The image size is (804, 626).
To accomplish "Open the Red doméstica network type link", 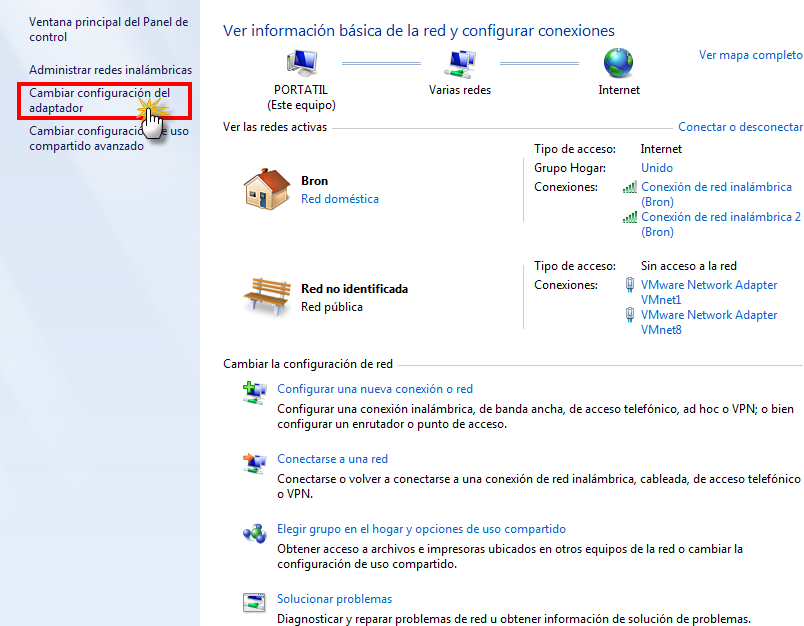I will pyautogui.click(x=340, y=199).
